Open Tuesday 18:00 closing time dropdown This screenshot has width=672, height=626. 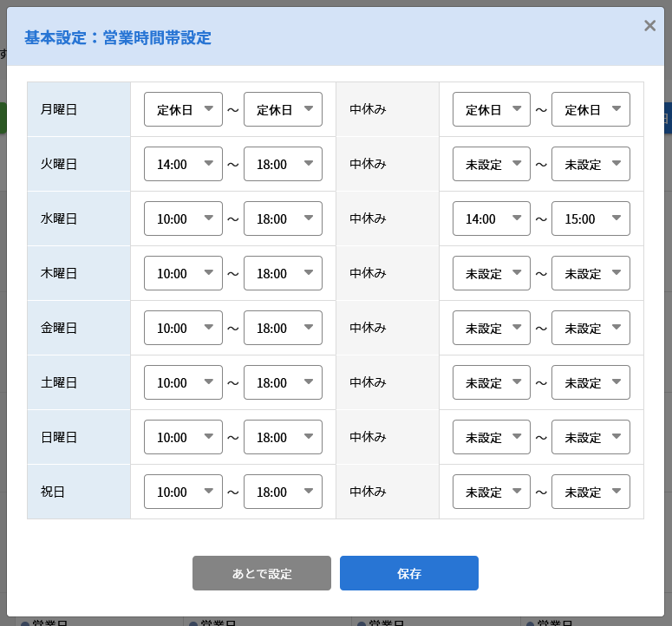(x=283, y=164)
